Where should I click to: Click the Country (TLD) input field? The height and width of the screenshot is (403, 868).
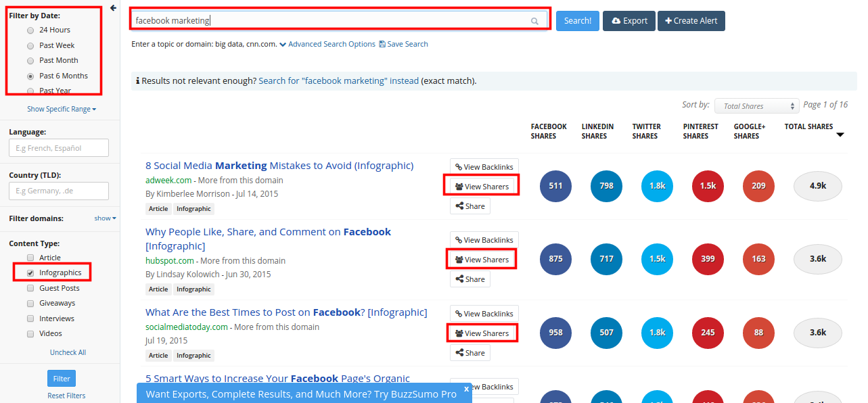pos(59,191)
